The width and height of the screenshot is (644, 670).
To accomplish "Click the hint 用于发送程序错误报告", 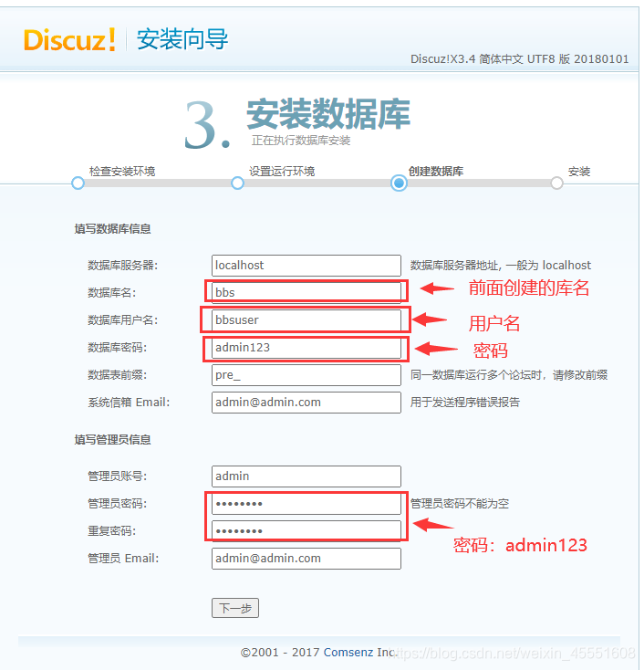I will 465,402.
